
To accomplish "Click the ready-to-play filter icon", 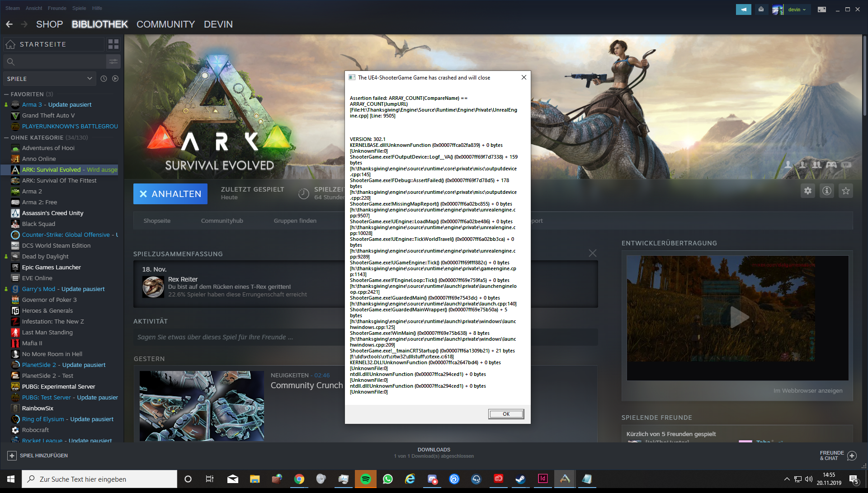I will [115, 79].
